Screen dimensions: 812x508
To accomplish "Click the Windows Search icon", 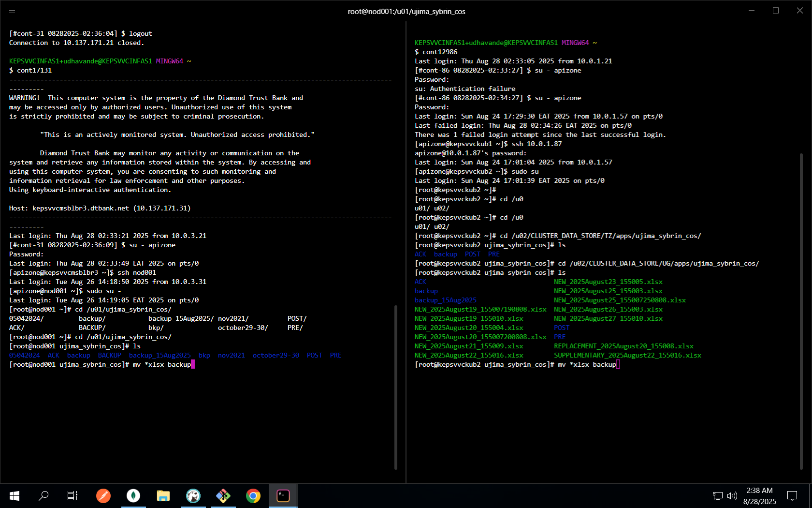I will click(44, 495).
